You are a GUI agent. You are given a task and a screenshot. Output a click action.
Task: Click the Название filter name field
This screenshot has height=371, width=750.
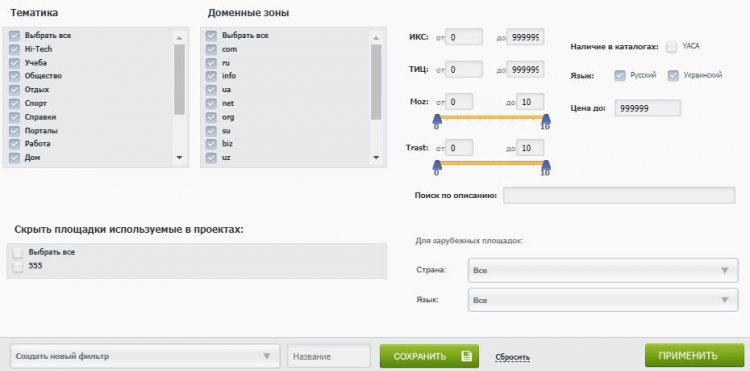329,356
